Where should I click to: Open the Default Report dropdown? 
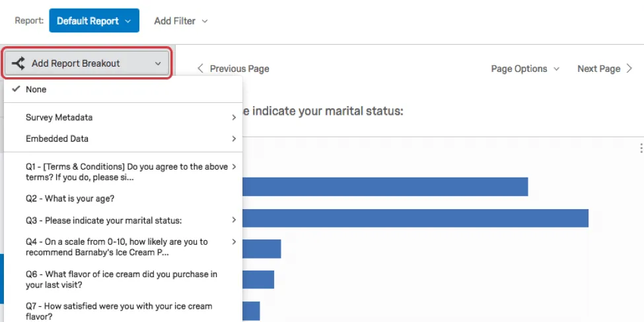[x=94, y=20]
